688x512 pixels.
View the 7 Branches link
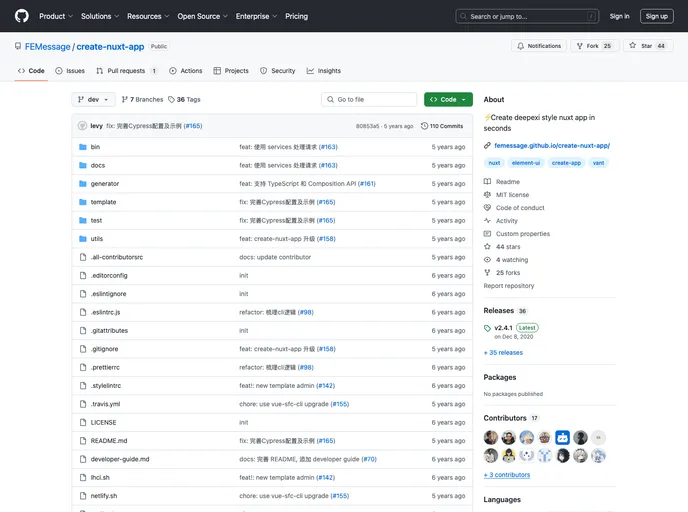[x=142, y=100]
